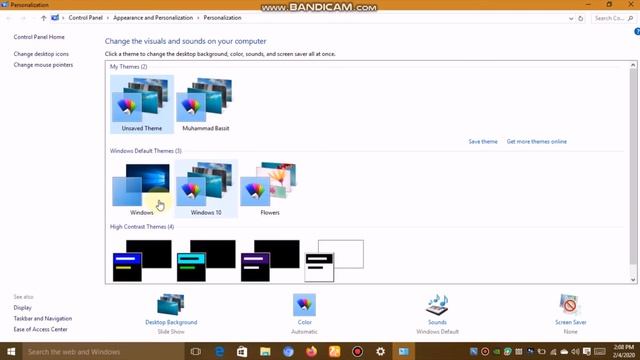The image size is (640, 360).
Task: Open the orange app icon on taskbar
Action: 334,351
